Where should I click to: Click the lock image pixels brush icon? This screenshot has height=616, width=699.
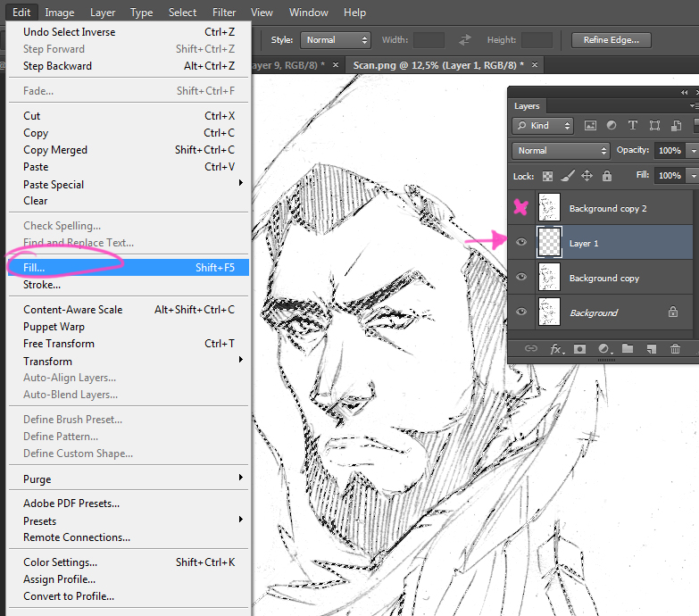pyautogui.click(x=567, y=176)
